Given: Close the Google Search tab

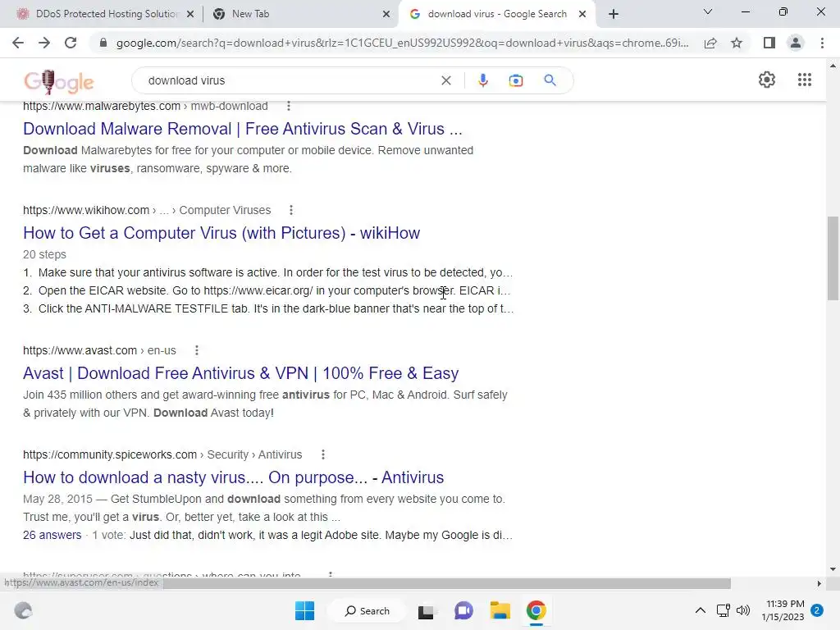Looking at the screenshot, I should click(x=582, y=15).
